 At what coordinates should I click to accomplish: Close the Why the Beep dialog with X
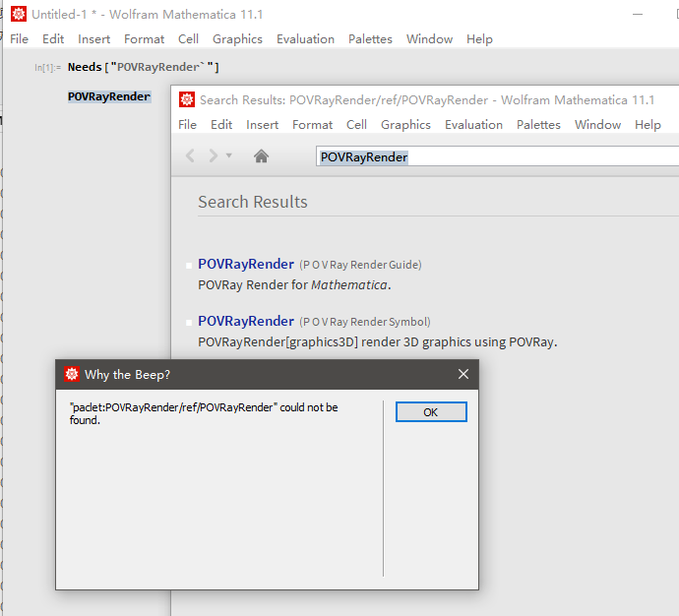(x=463, y=374)
